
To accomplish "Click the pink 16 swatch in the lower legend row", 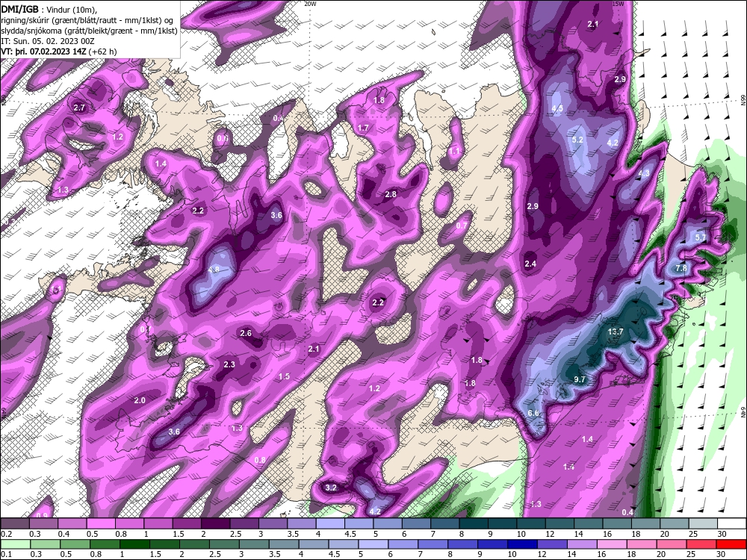I will click(x=613, y=544).
